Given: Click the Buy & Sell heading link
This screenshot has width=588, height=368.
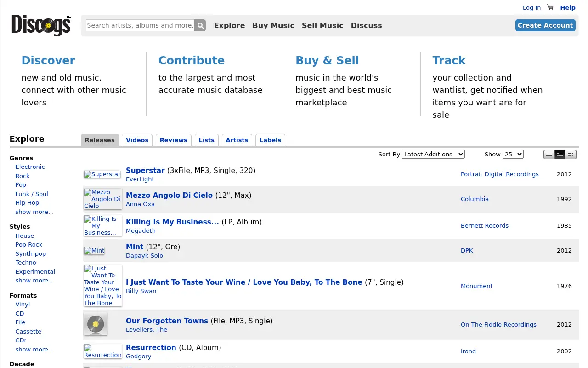Looking at the screenshot, I should click(328, 61).
